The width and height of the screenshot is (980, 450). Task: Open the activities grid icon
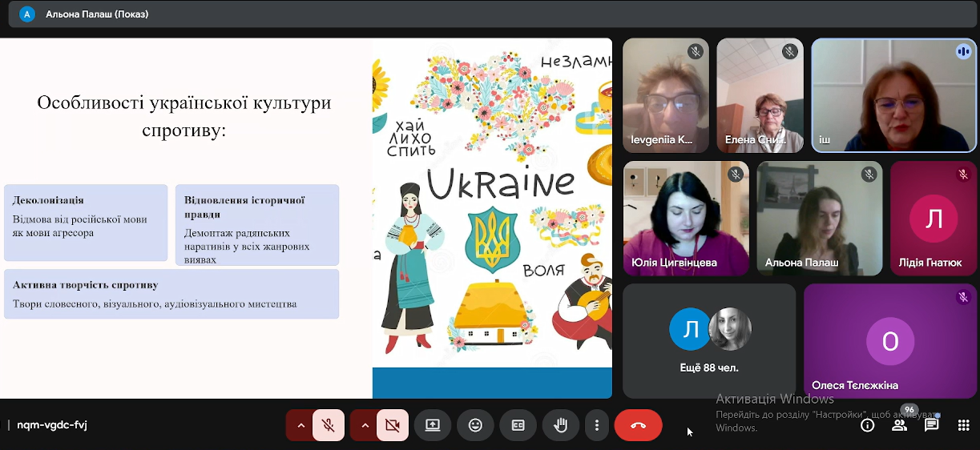(x=964, y=425)
